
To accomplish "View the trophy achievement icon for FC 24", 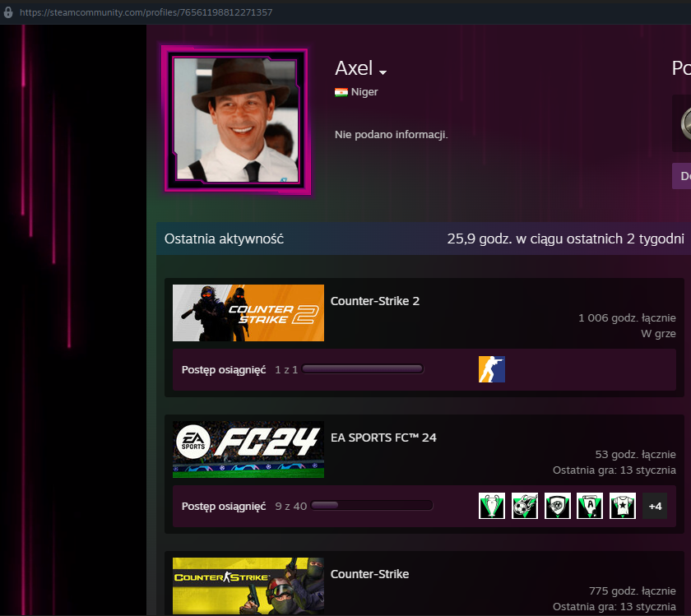I will point(492,506).
